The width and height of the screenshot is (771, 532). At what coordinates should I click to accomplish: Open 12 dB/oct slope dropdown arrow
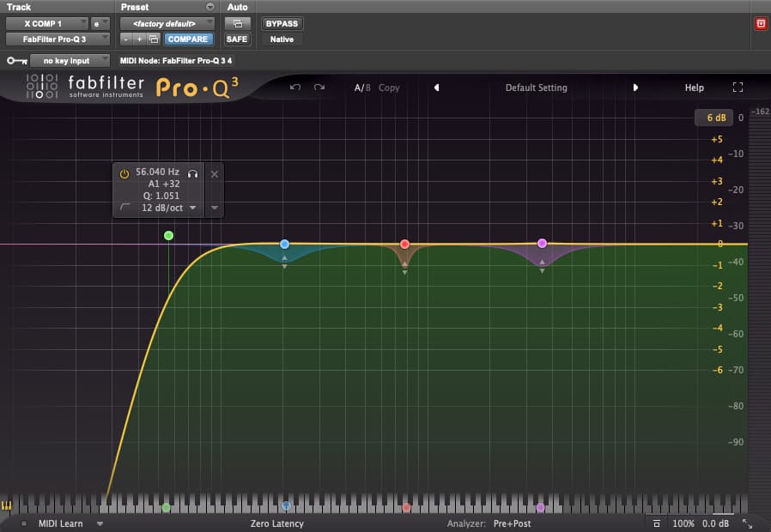click(192, 208)
